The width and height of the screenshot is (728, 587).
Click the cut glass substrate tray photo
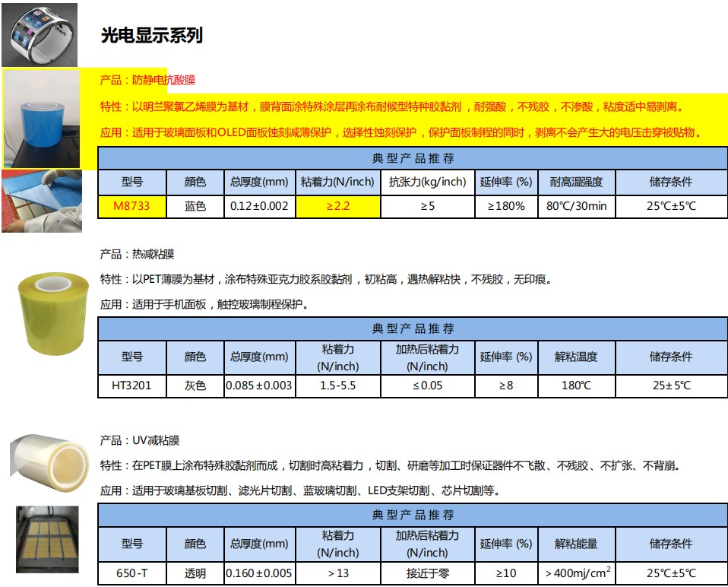pos(47,539)
